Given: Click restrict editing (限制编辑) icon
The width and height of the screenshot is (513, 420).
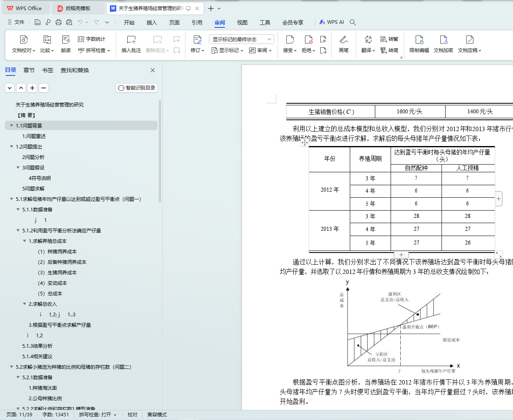Looking at the screenshot, I should (x=419, y=40).
